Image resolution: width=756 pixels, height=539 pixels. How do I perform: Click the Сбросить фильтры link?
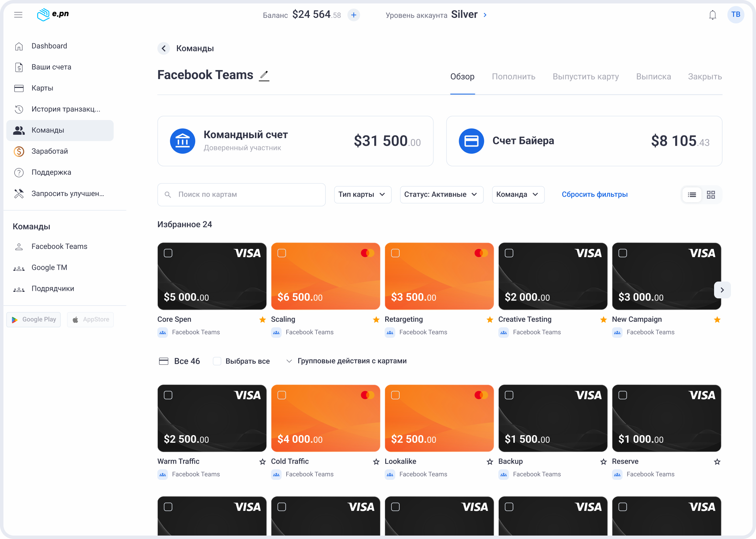594,195
